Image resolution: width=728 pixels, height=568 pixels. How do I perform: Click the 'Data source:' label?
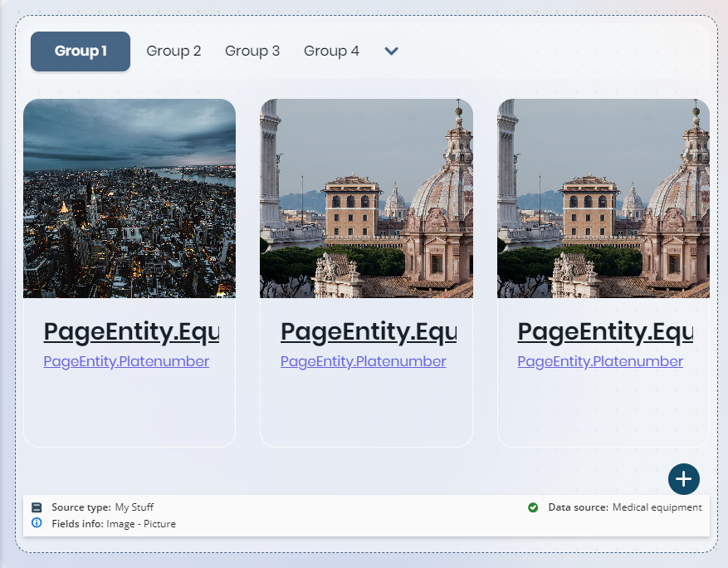[x=579, y=507]
